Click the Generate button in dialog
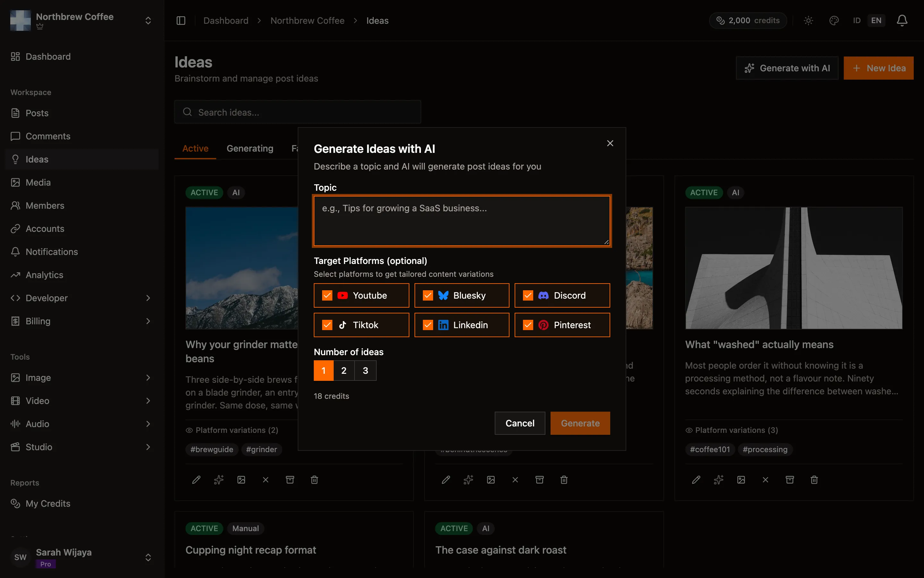 click(x=580, y=423)
